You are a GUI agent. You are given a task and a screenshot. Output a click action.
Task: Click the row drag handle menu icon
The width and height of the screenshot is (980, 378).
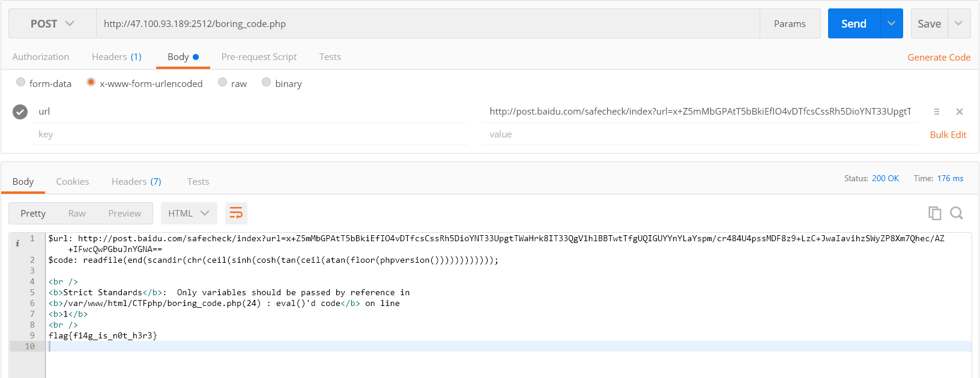click(936, 112)
